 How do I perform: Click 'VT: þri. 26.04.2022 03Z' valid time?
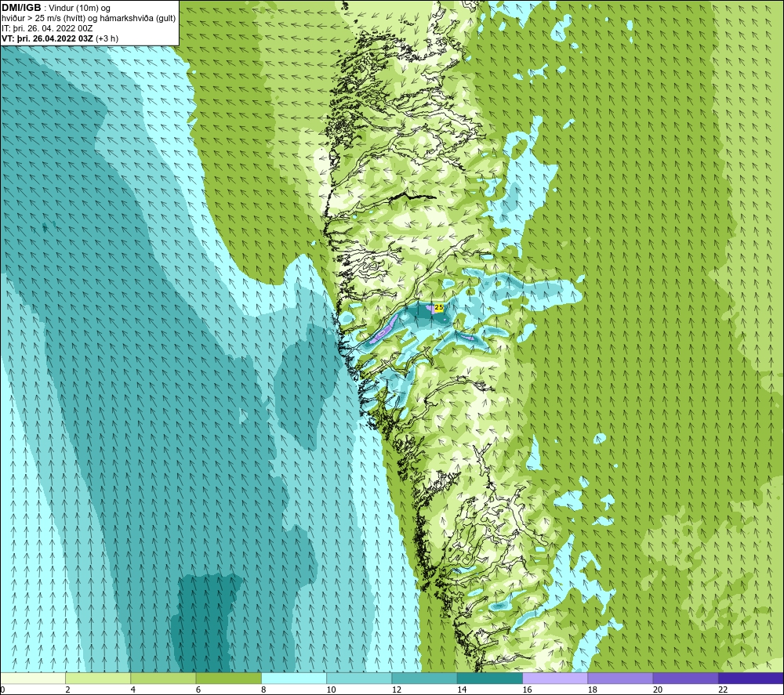(47, 38)
